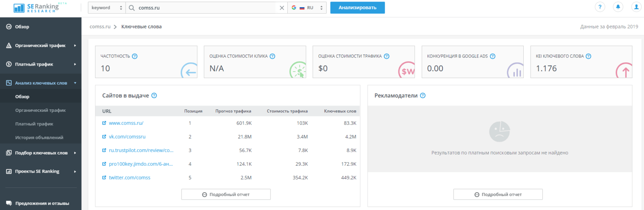Click the Предложения и отзывы chat icon

[9, 203]
